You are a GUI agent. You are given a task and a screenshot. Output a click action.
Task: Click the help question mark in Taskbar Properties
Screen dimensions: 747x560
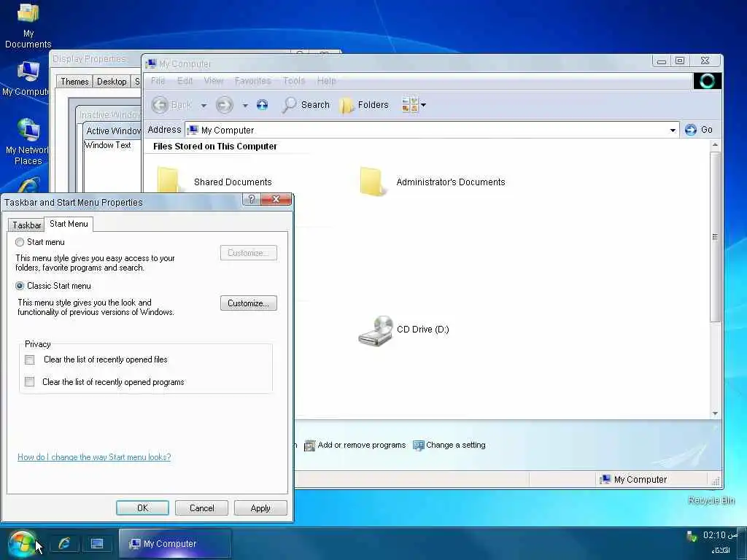[x=252, y=200]
